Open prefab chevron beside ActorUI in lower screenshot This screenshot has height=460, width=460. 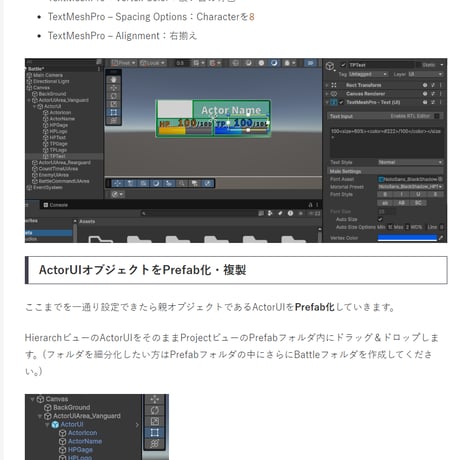(137, 425)
